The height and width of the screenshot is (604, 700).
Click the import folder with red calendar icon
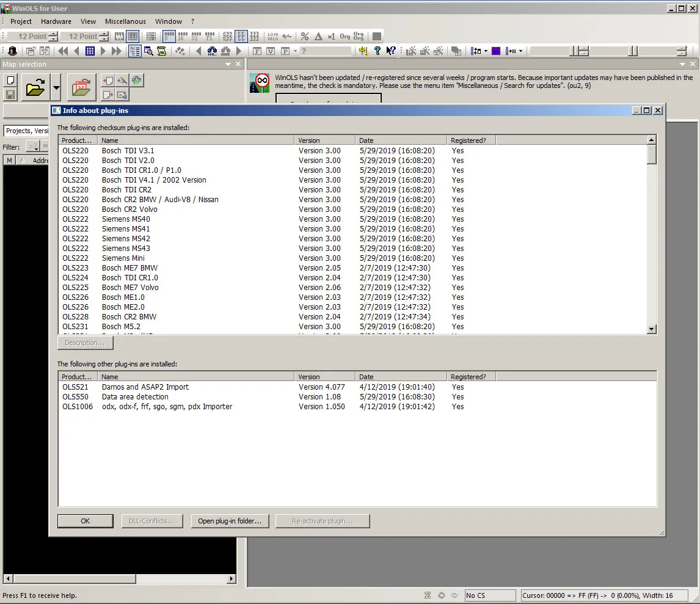click(81, 87)
